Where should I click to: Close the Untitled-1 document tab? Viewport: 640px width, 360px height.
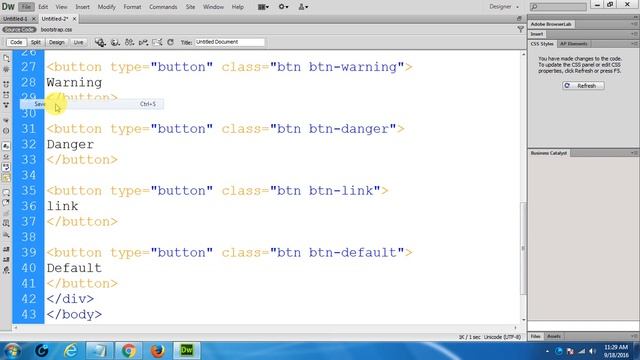pos(34,19)
